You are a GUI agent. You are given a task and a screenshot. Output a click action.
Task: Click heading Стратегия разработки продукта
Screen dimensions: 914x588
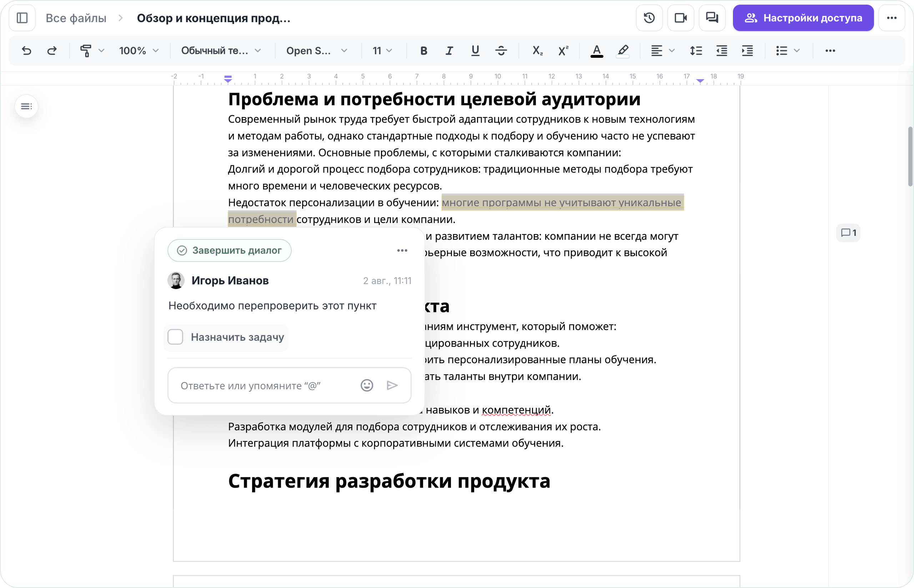click(389, 481)
